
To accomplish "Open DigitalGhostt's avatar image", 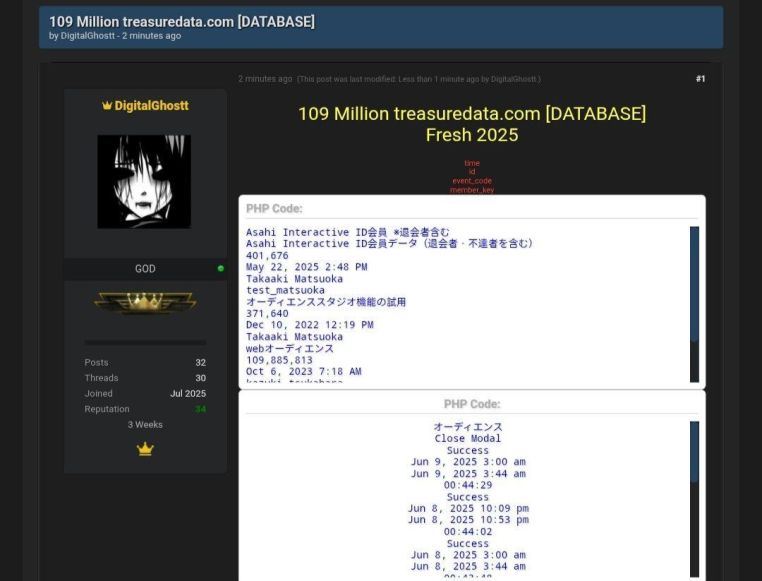I will point(144,182).
